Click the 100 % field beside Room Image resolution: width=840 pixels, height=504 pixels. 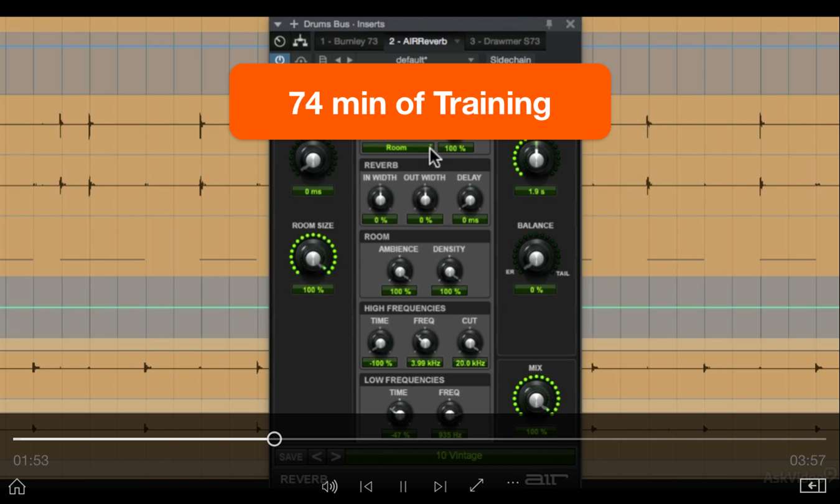[x=455, y=148]
